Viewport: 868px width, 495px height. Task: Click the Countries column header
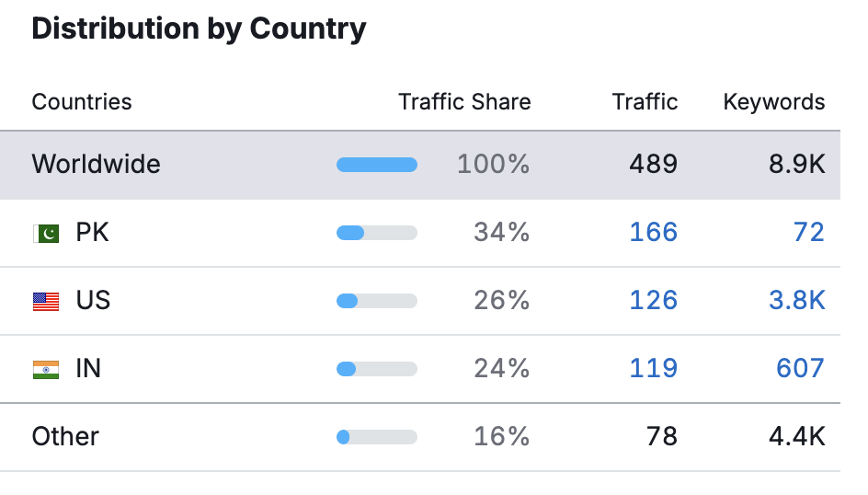[x=82, y=102]
